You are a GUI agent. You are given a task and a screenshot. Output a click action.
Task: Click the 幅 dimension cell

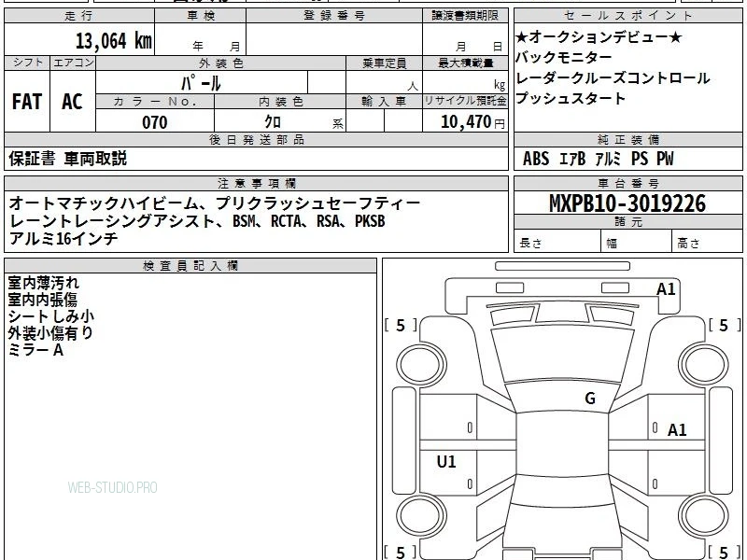click(637, 243)
